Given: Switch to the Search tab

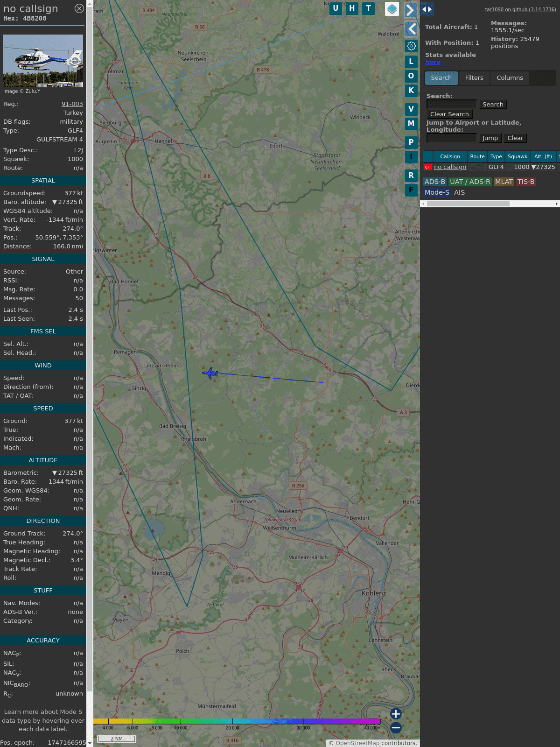Looking at the screenshot, I should point(441,78).
